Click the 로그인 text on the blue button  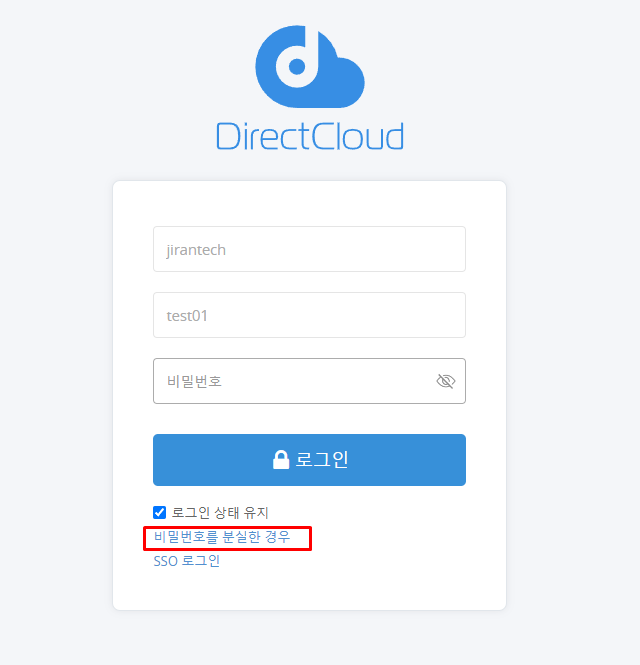(x=321, y=460)
